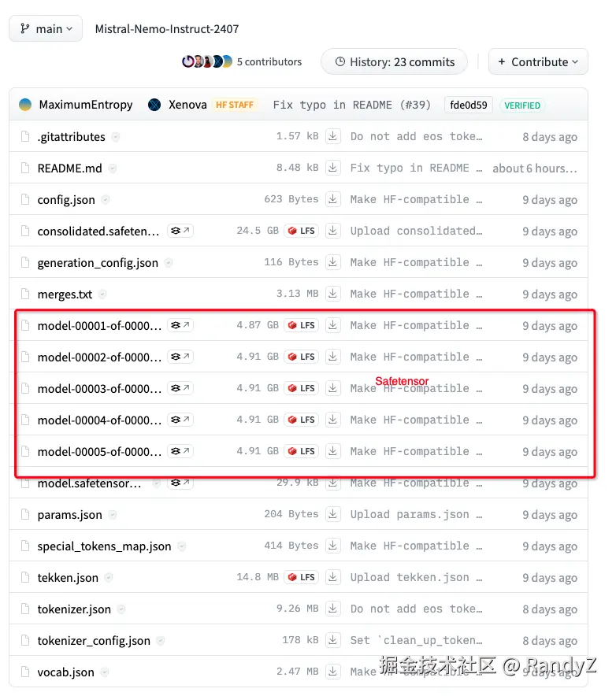
Task: Click 'about 6 hours' timestamp on README.md
Action: (x=535, y=168)
